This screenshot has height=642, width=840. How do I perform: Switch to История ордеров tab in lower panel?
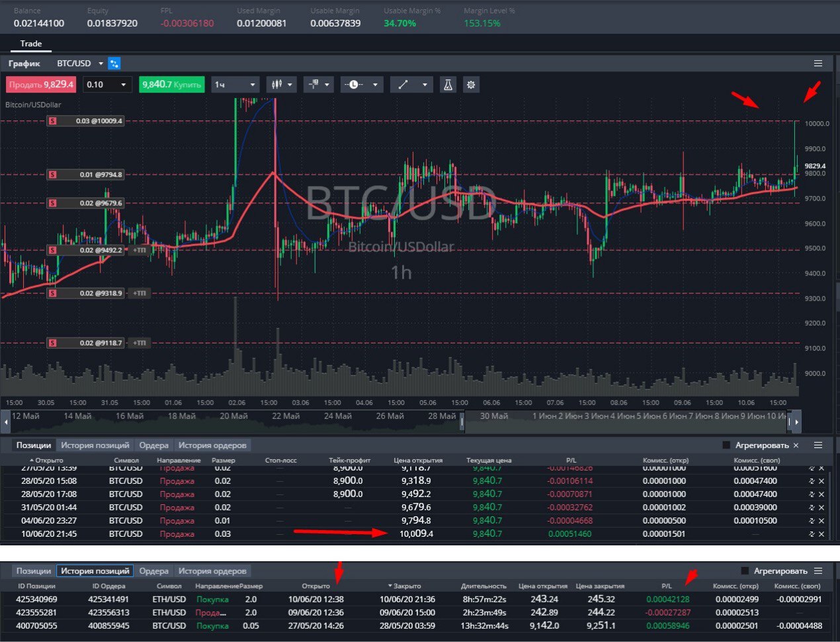point(212,571)
